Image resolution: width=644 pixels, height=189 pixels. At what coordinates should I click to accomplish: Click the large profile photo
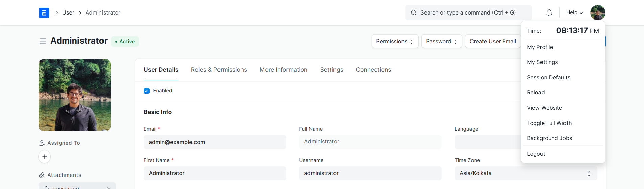pos(74,95)
